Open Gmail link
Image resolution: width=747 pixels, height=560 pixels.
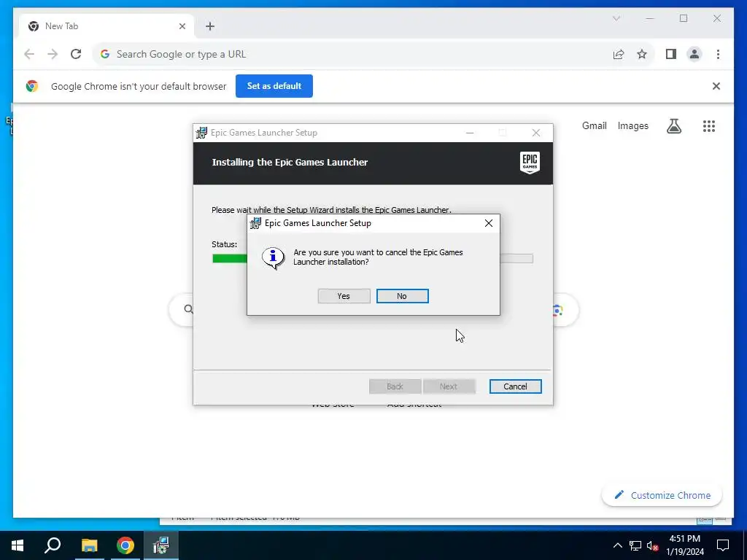click(594, 125)
